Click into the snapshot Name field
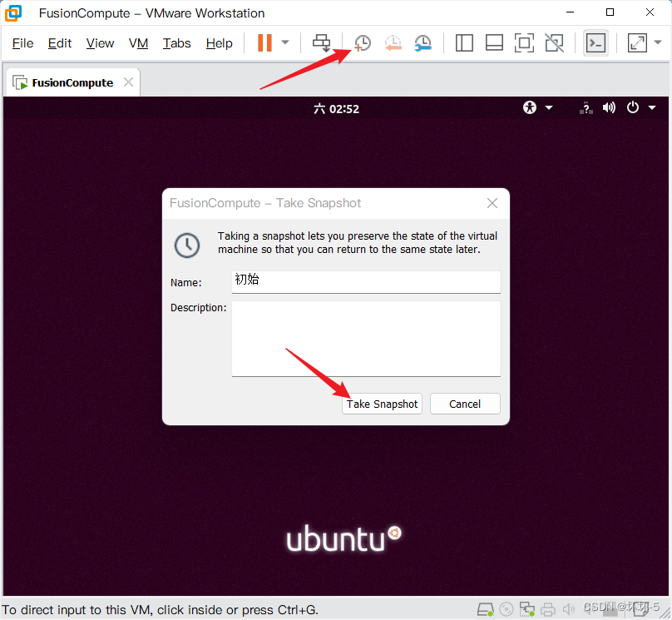 [366, 281]
